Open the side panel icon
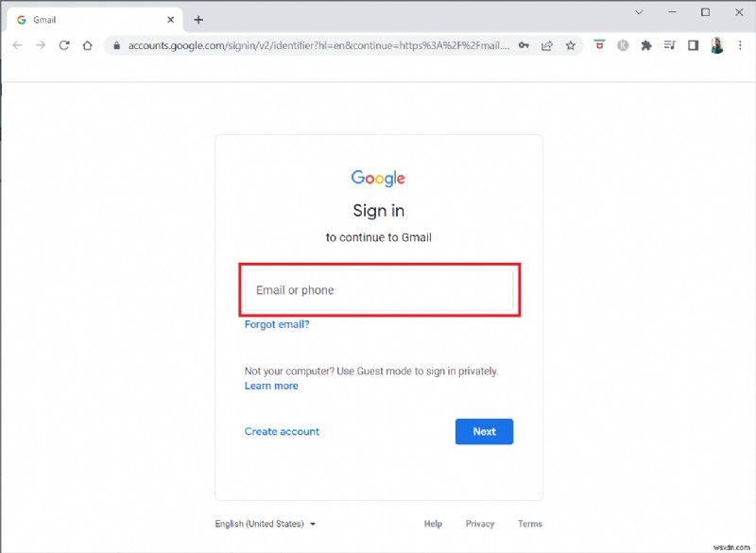Image resolution: width=756 pixels, height=553 pixels. click(692, 44)
